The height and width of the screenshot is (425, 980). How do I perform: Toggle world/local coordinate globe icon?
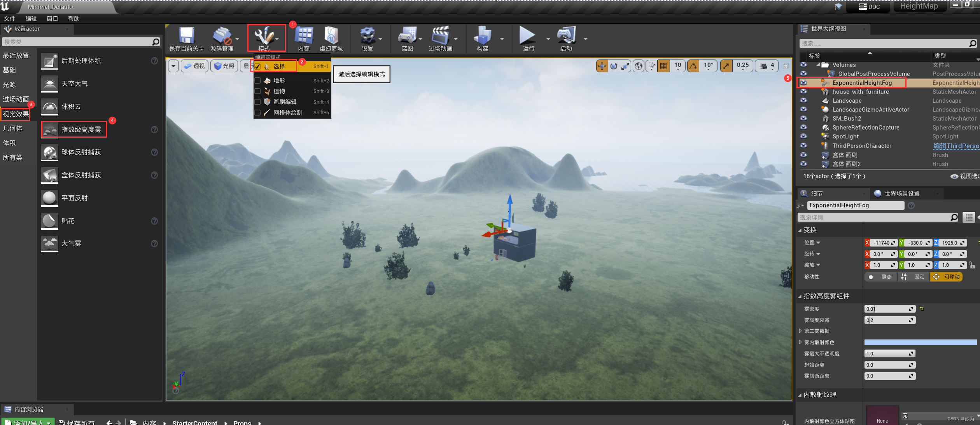tap(639, 66)
